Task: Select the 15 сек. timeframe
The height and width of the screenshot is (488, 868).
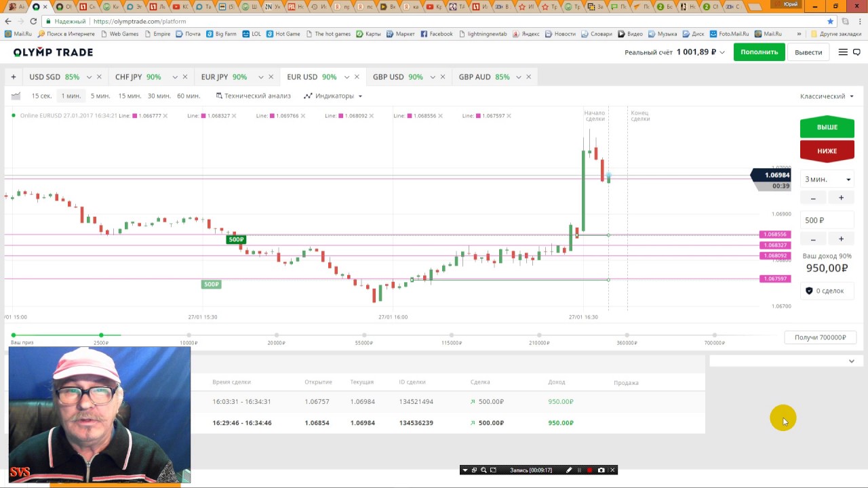Action: tap(41, 96)
